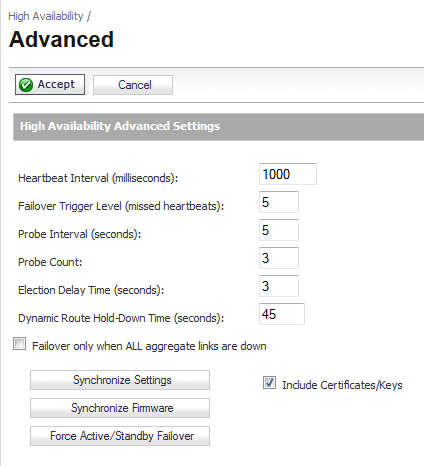This screenshot has width=424, height=466.
Task: Cancel the High Availability changes
Action: click(133, 85)
